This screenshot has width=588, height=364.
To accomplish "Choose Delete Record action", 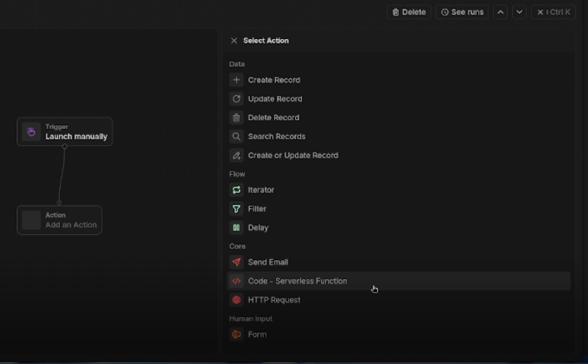I will (x=399, y=118).
